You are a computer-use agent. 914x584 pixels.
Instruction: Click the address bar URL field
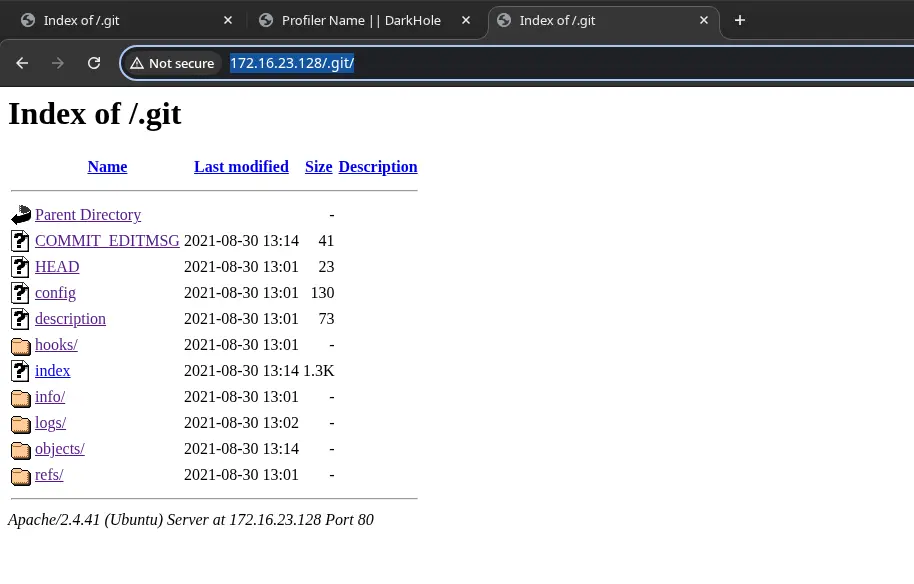(x=500, y=63)
